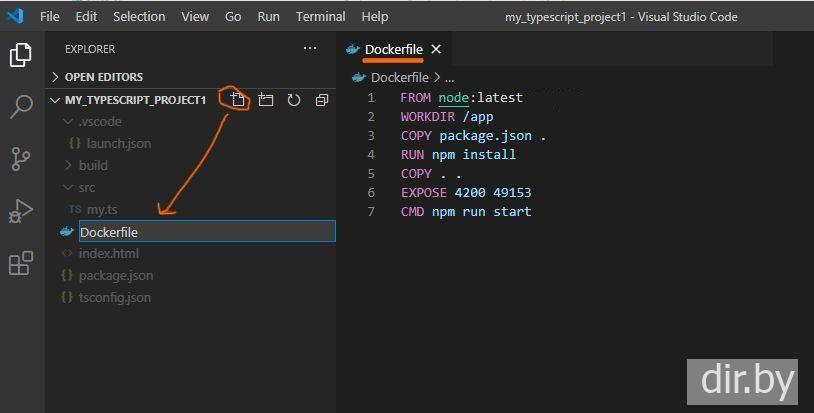The image size is (814, 413).
Task: Collapse the src folder
Action: click(x=86, y=188)
